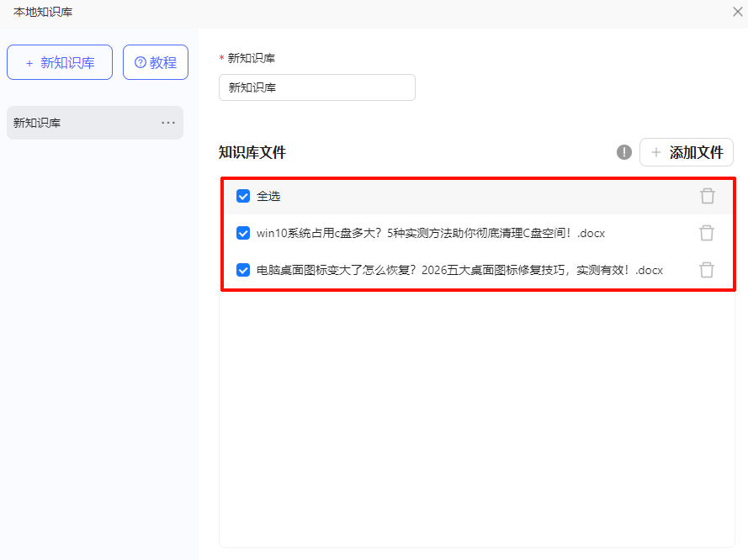Delete the win10系统占用c盘多大 file via trash icon

pyautogui.click(x=707, y=233)
